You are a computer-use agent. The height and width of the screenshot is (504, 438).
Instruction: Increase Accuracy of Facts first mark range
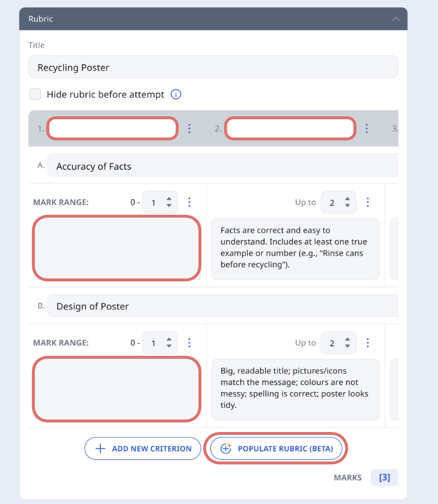click(x=169, y=199)
